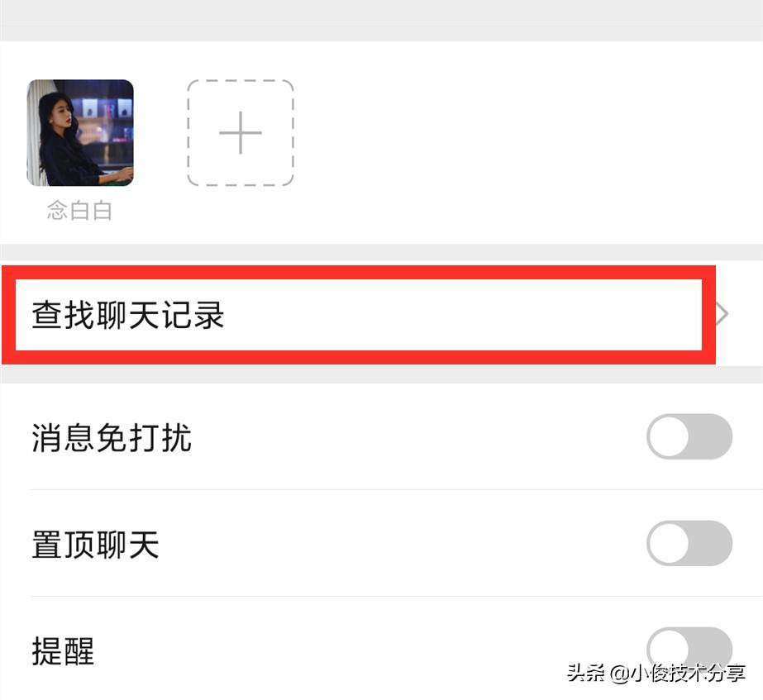Select the 提醒 setting label
763x700 pixels.
pyautogui.click(x=63, y=651)
